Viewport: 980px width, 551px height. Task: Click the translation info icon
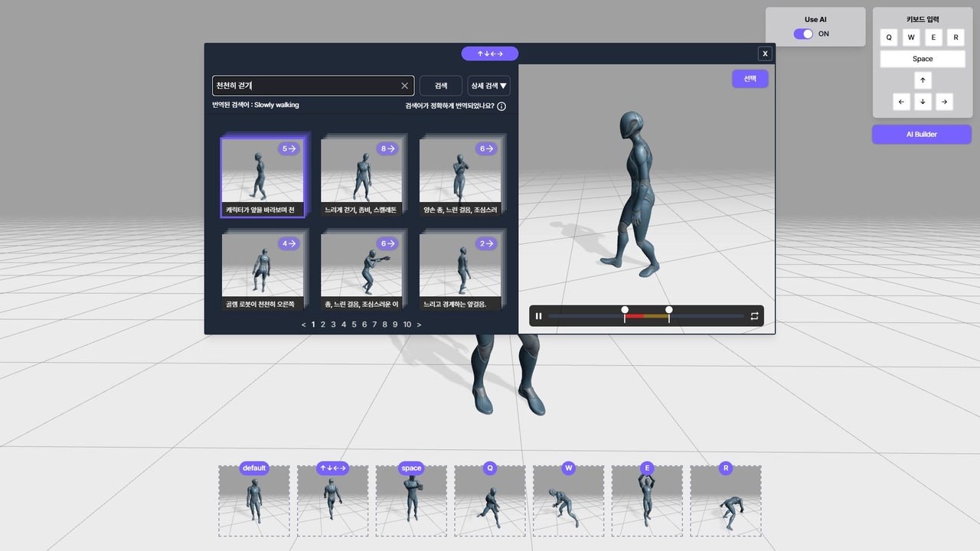tap(501, 106)
